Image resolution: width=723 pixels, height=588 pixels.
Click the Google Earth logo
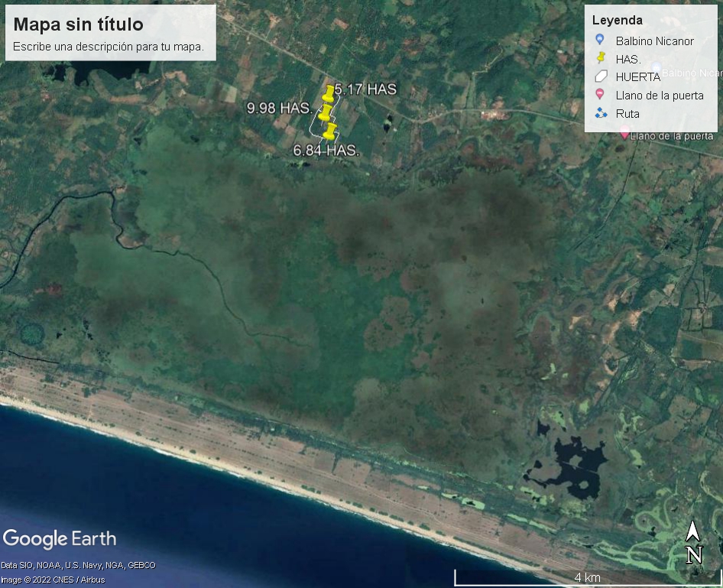click(60, 539)
